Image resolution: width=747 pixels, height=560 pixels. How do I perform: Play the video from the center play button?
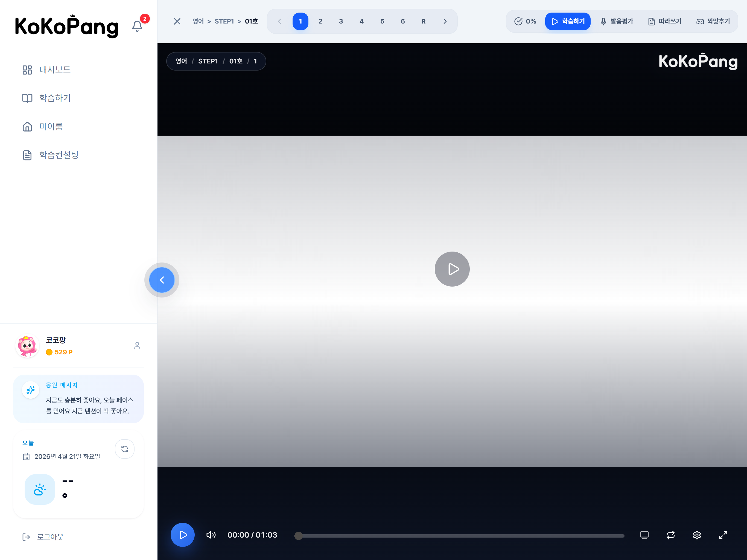[452, 269]
